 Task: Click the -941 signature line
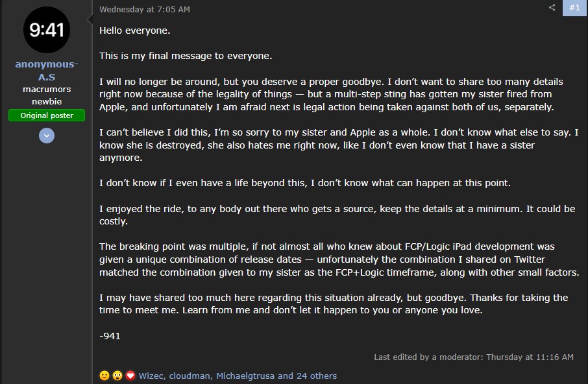[x=110, y=336]
